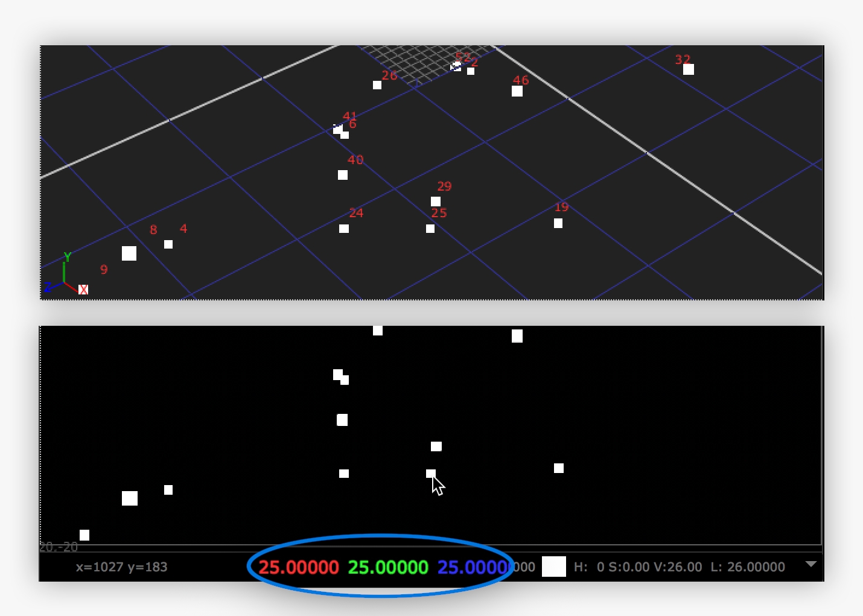
Task: Select point marker 26 in the top view
Action: 377,84
